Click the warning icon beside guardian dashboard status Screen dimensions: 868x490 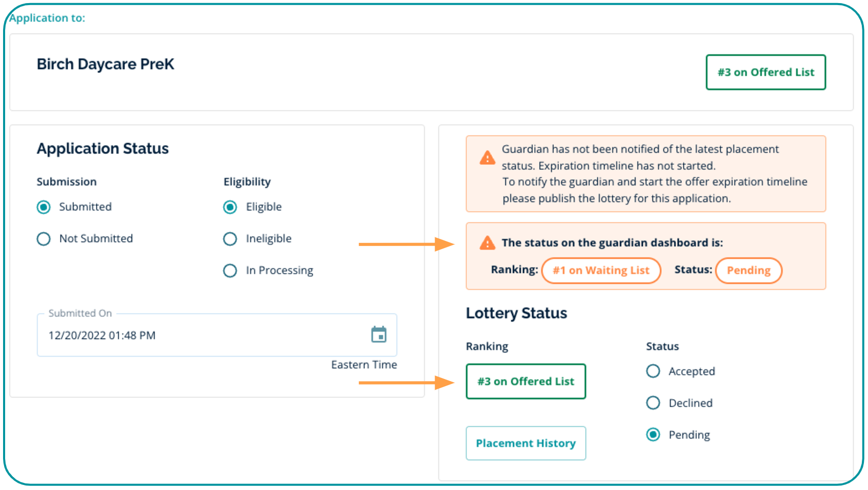487,242
